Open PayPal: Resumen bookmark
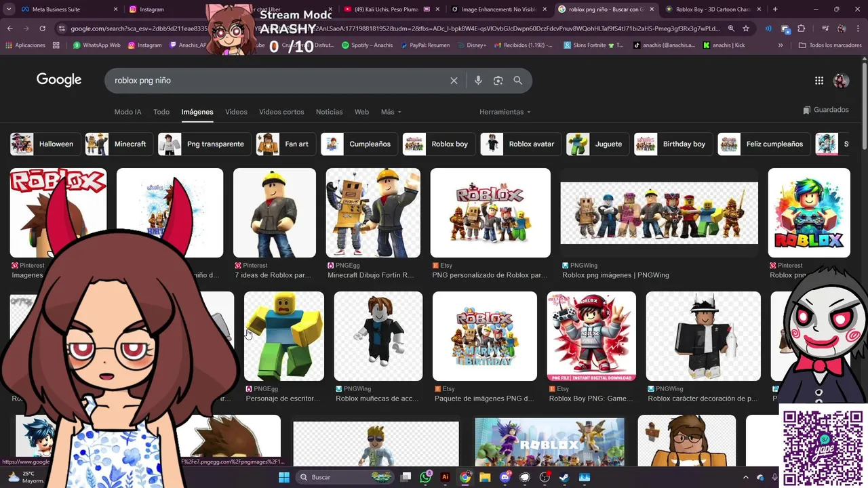 pyautogui.click(x=425, y=45)
